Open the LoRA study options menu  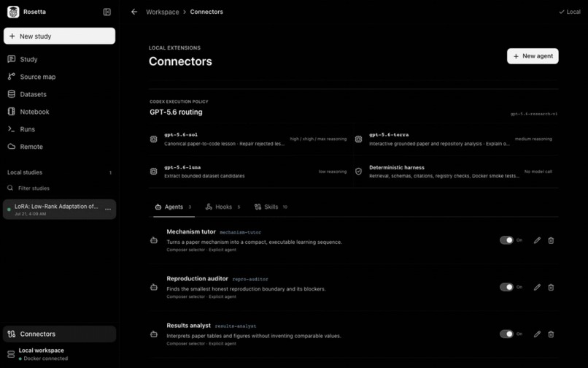108,209
